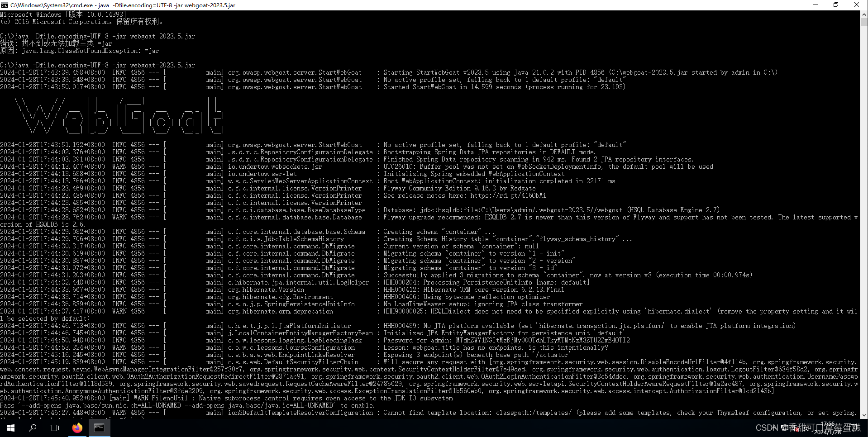
Task: Click the 'java.lang.ClassNotFoundException: =jar' error line
Action: point(80,51)
